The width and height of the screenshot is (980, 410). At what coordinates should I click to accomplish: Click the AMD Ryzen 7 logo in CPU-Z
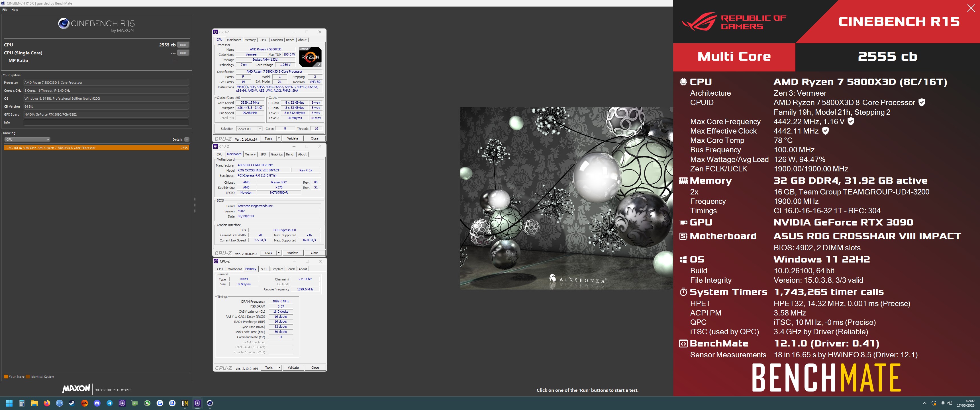310,57
